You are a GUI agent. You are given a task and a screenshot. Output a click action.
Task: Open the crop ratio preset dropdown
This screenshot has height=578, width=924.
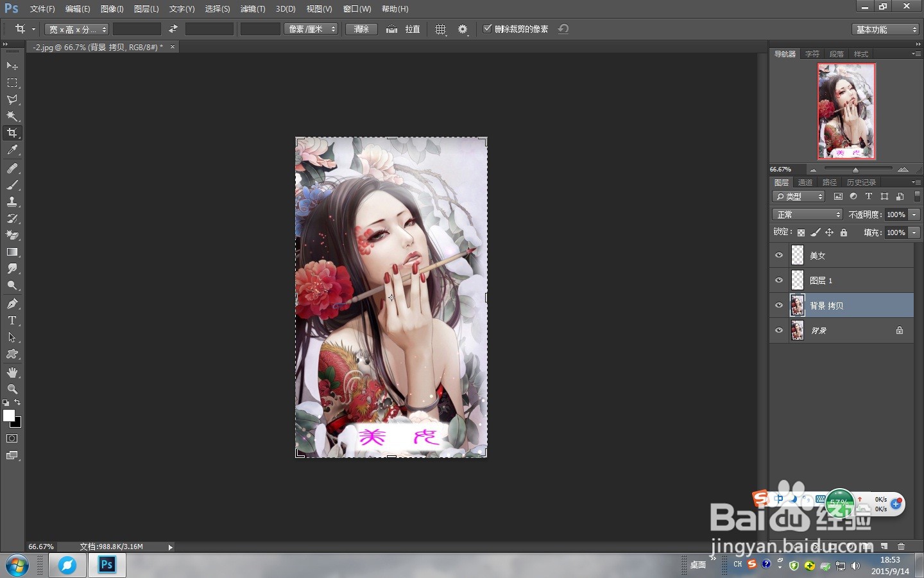tap(77, 29)
